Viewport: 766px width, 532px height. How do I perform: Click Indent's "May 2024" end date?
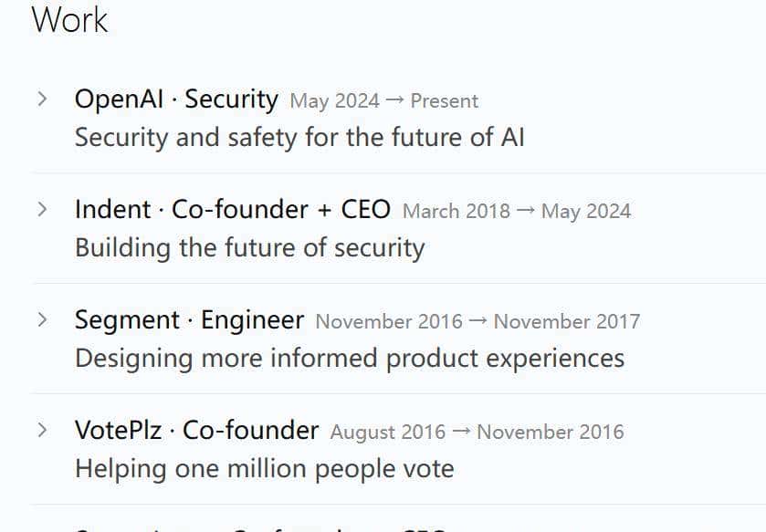click(x=586, y=212)
